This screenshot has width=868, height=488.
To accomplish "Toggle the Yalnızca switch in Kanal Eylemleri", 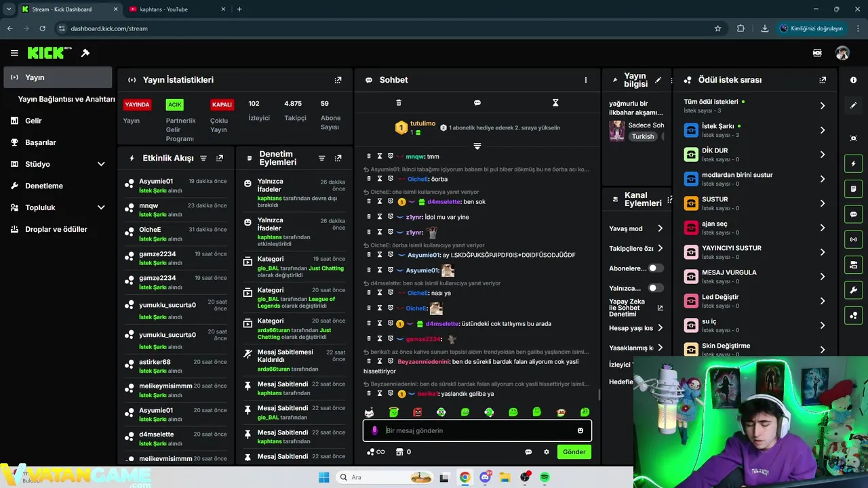I will (655, 288).
